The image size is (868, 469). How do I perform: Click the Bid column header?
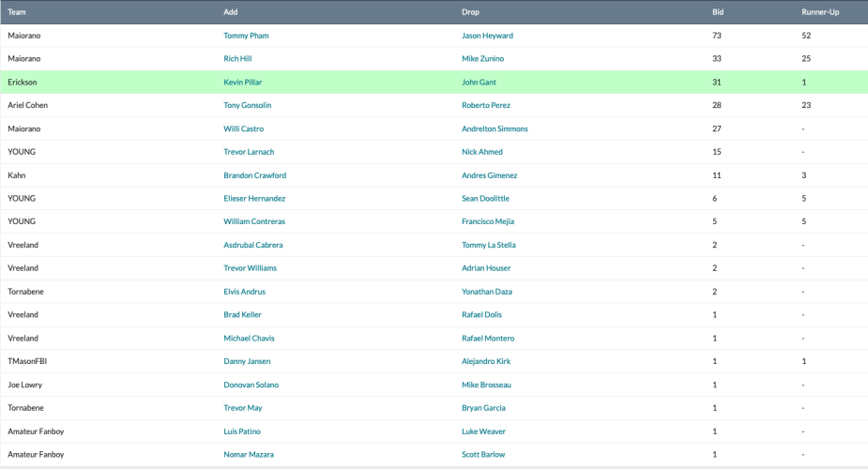click(x=718, y=11)
